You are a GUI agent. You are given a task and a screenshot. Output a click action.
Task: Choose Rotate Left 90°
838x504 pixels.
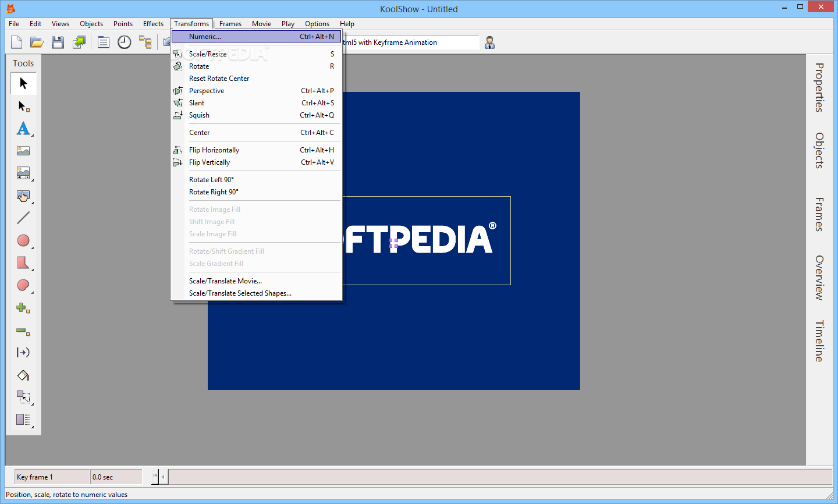coord(256,180)
